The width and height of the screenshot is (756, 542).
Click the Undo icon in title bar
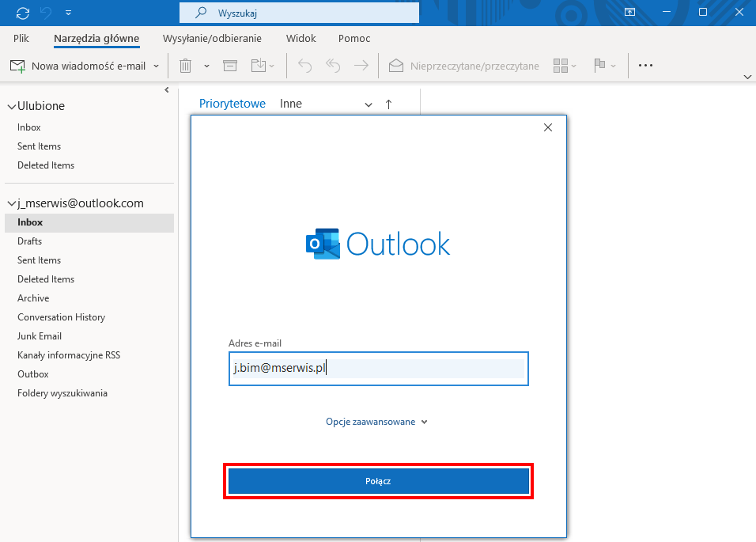point(47,13)
